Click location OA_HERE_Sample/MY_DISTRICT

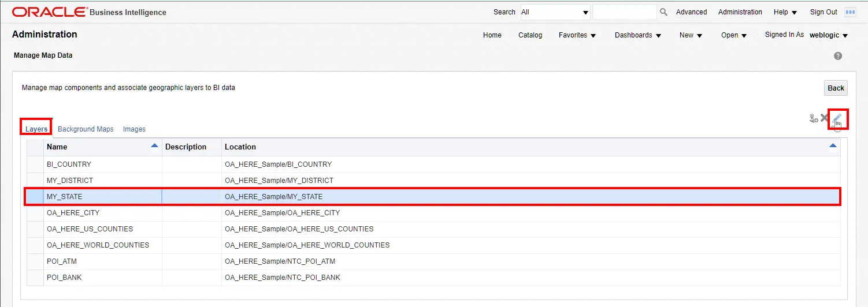pos(279,181)
